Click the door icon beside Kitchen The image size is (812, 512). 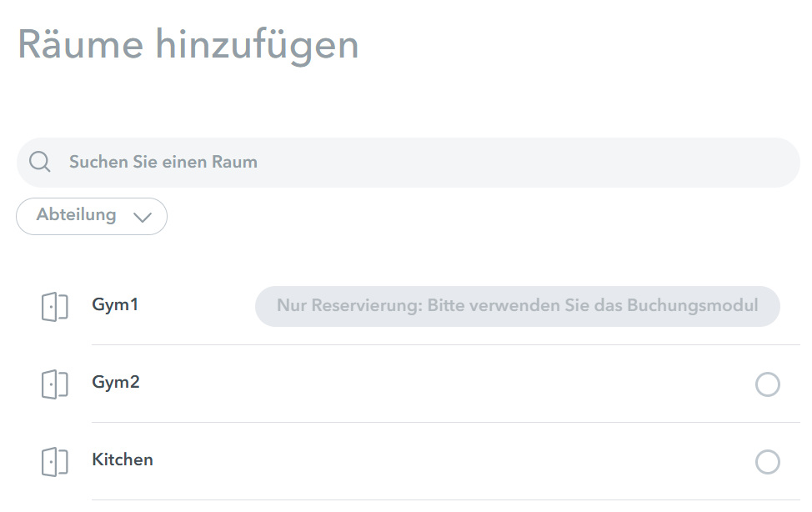(54, 462)
